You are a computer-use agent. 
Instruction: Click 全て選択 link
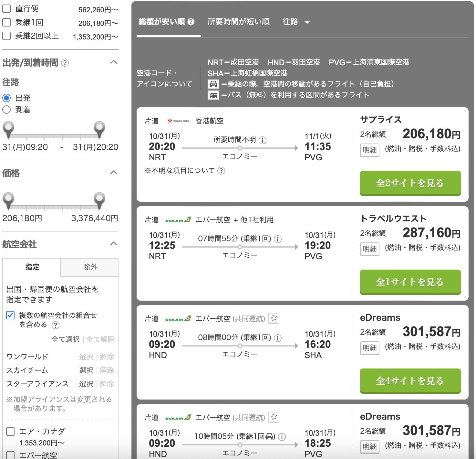click(66, 339)
